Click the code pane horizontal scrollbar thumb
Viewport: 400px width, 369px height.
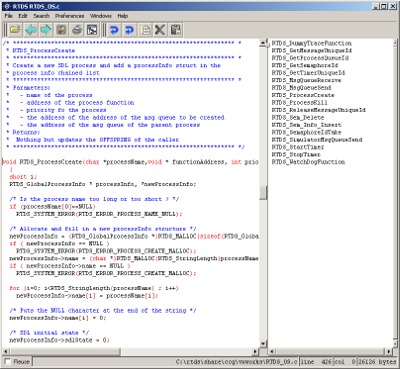point(65,351)
